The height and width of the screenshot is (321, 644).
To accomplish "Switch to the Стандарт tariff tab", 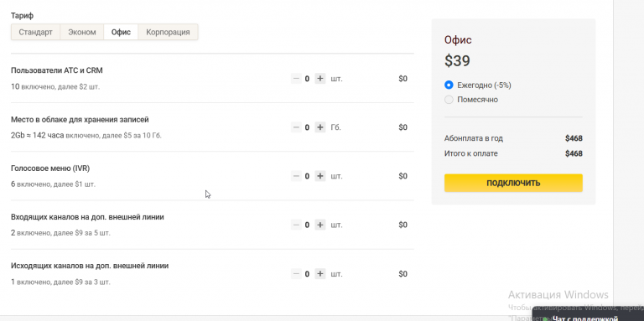I will click(36, 32).
